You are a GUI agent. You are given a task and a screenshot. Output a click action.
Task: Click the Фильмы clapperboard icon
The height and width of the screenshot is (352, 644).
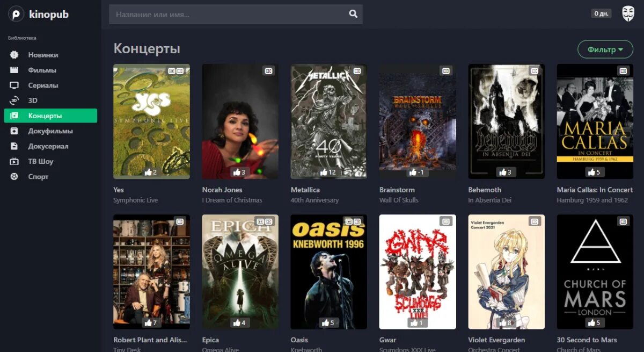[14, 70]
